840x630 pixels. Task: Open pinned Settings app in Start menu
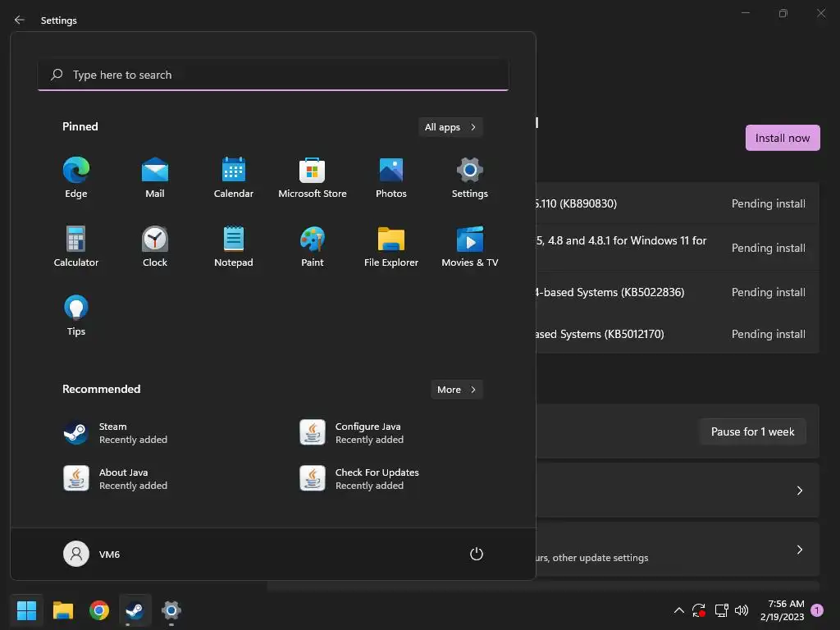470,178
